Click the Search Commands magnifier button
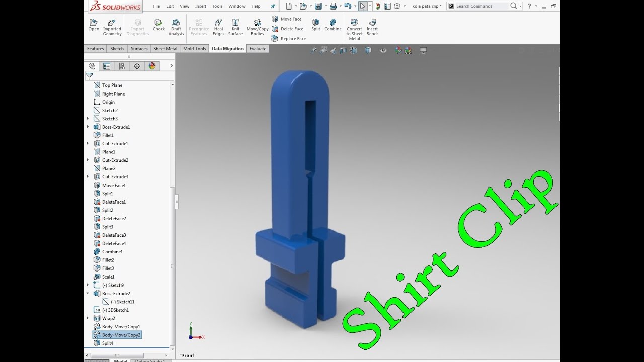644x362 pixels. [513, 6]
